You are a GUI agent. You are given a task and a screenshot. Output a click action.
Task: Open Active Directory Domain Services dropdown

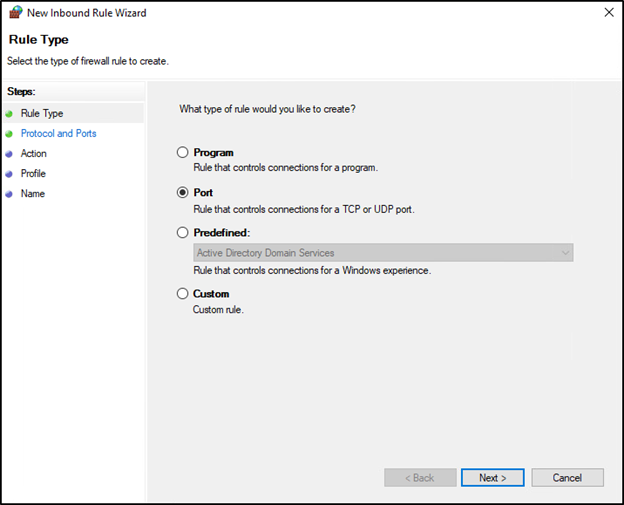tap(382, 253)
